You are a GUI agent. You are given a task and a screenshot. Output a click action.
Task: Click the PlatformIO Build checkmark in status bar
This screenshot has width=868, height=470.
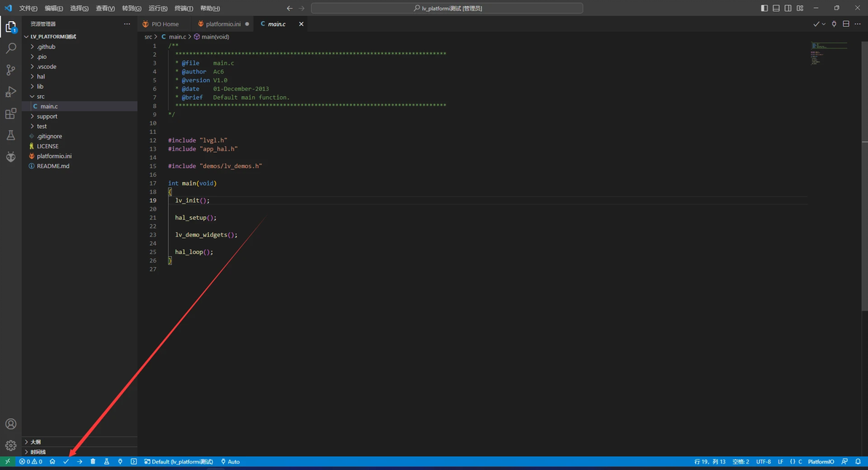[x=66, y=462]
